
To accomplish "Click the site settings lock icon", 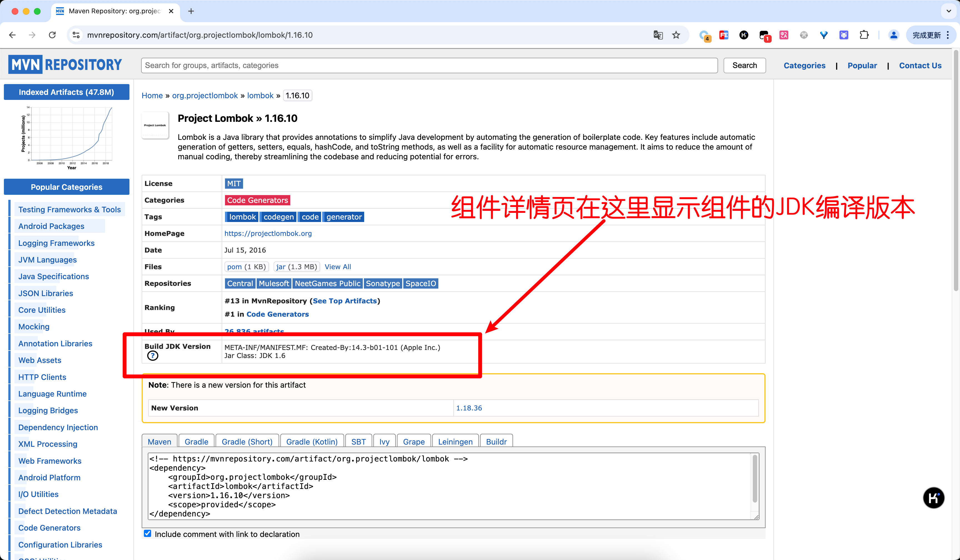I will (x=76, y=35).
